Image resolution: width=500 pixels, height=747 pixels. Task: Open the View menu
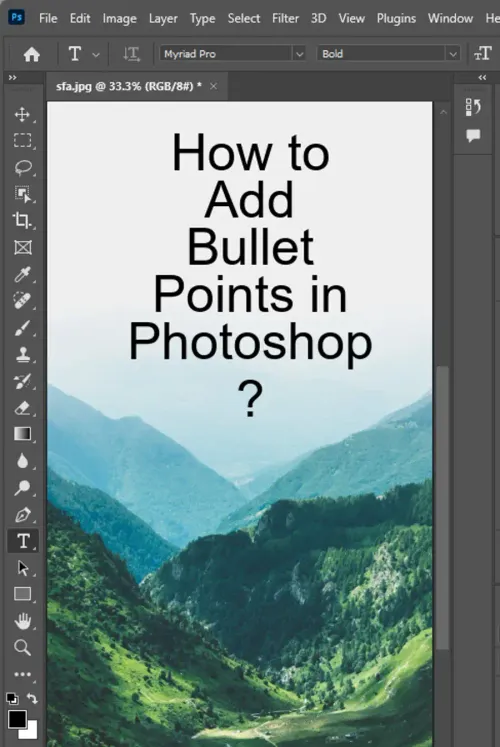[x=351, y=19]
